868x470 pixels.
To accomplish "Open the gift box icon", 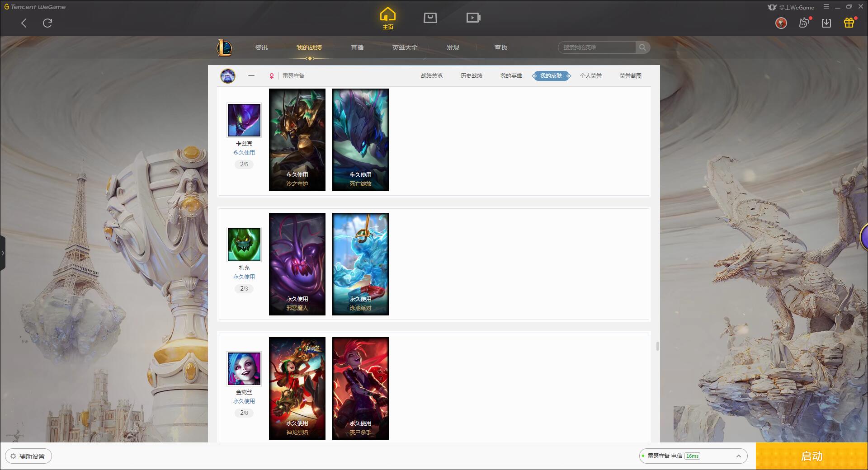I will [849, 23].
